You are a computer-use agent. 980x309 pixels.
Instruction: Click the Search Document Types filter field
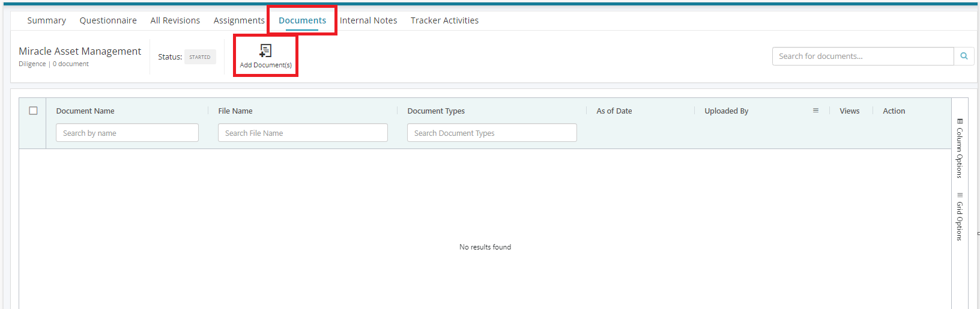[492, 133]
